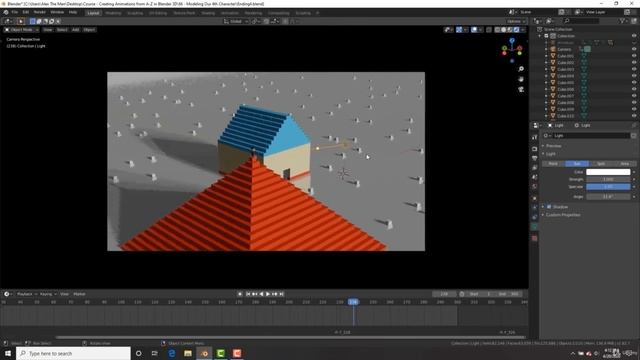Switch to material preview shading

coord(510,30)
